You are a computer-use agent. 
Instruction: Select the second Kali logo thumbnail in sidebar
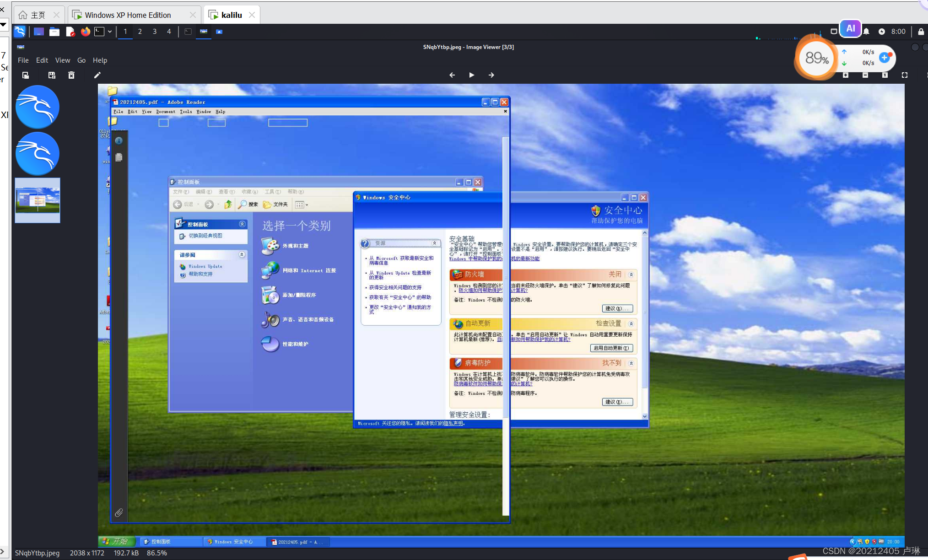pos(38,154)
